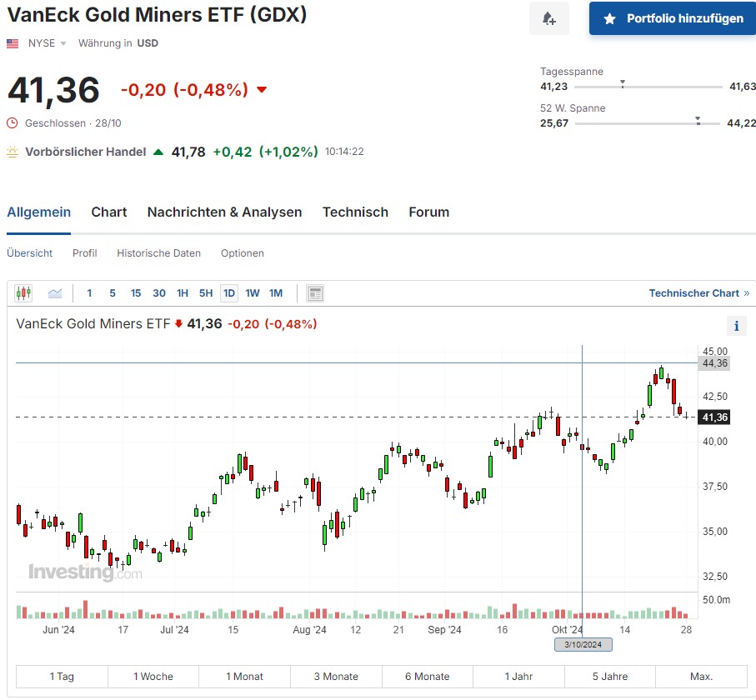Viewport: 756px width, 700px height.
Task: Select the candlestick chart type icon
Action: (x=23, y=292)
